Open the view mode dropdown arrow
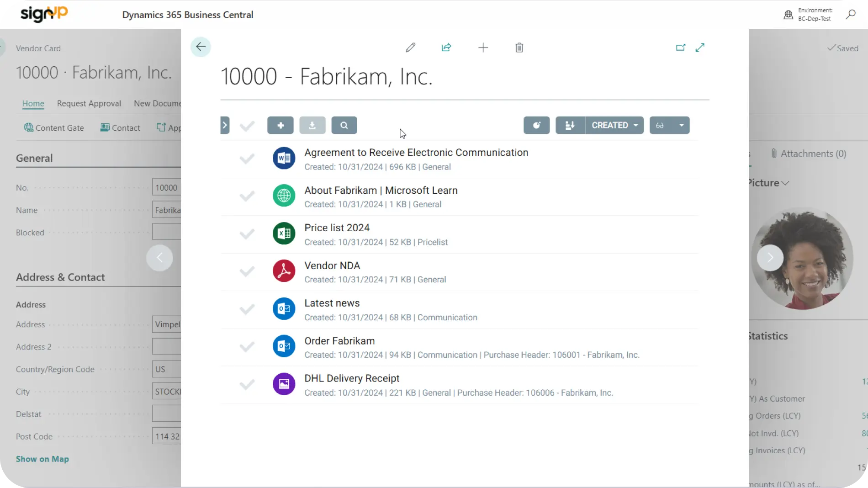This screenshot has height=488, width=868. click(681, 125)
